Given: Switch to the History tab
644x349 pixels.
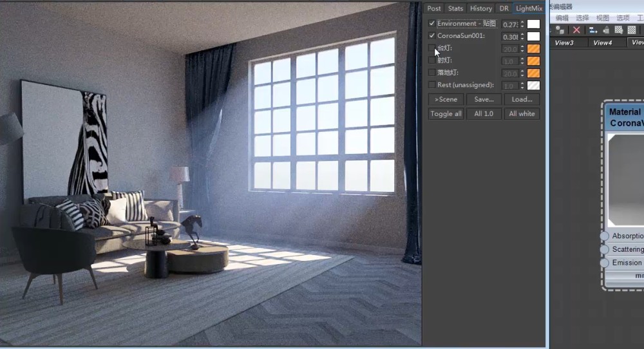Looking at the screenshot, I should [480, 8].
